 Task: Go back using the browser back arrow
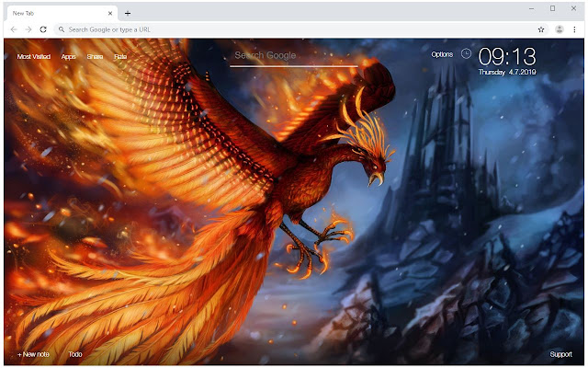click(x=14, y=29)
